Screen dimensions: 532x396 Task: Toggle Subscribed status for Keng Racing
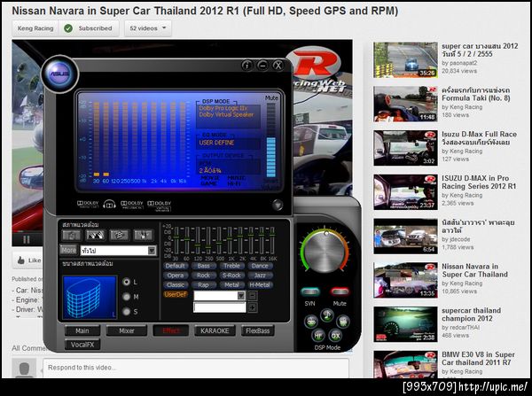(x=89, y=28)
